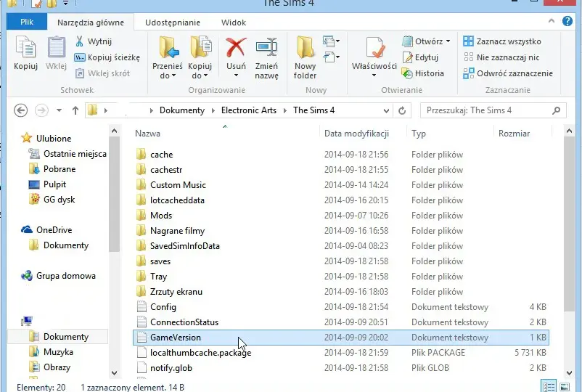
Task: Open Ulubione favorites in sidebar
Action: pyautogui.click(x=46, y=138)
